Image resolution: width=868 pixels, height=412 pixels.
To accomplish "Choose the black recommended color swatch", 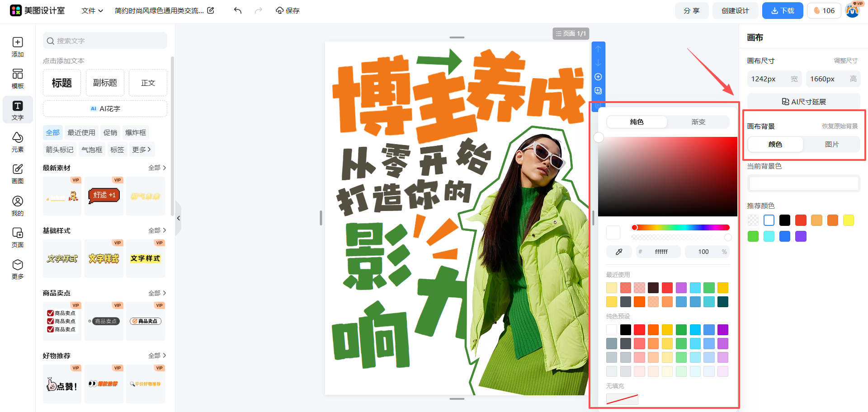I will (x=785, y=220).
